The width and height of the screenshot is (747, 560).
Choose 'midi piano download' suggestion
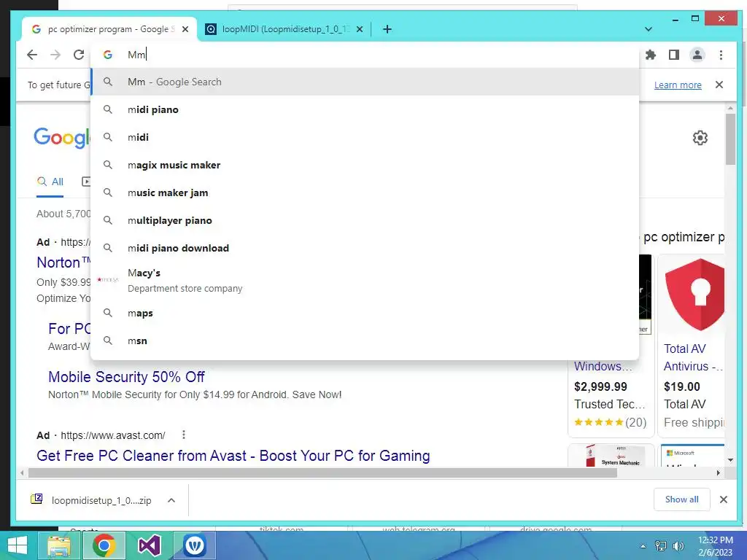pyautogui.click(x=365, y=248)
